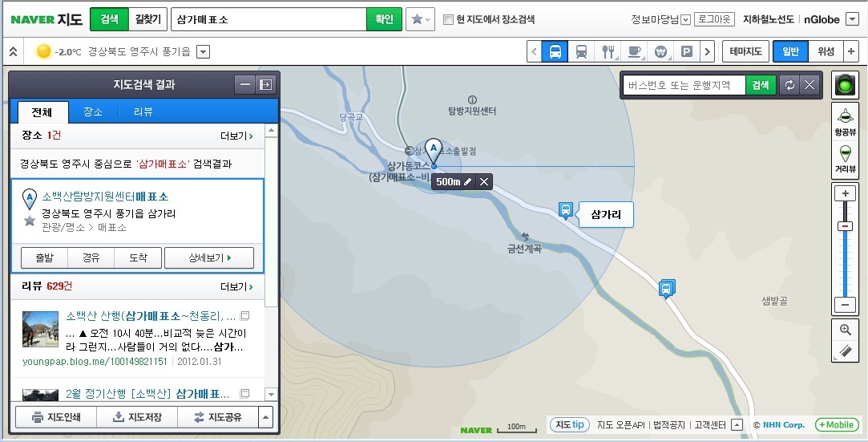Toggle the bus stops overlay icon
868x442 pixels.
coord(555,51)
